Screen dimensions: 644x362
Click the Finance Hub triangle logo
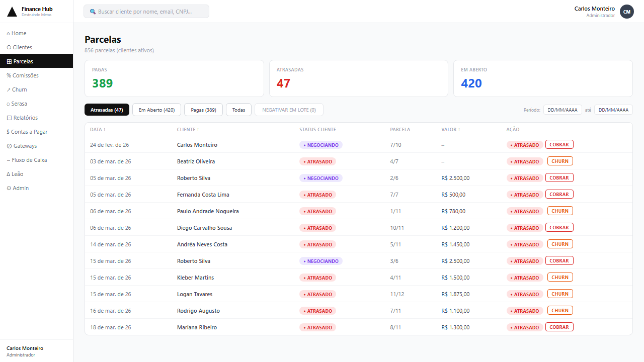coord(12,12)
